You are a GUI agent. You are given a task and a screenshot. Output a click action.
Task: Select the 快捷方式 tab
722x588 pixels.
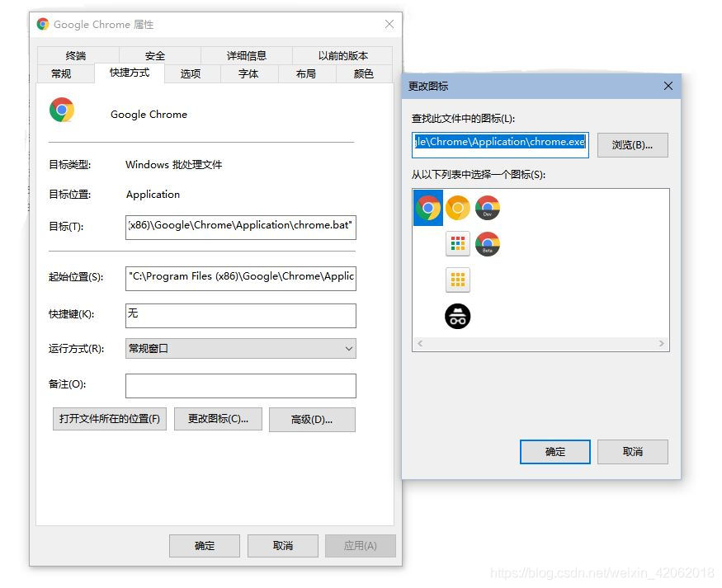(x=130, y=73)
